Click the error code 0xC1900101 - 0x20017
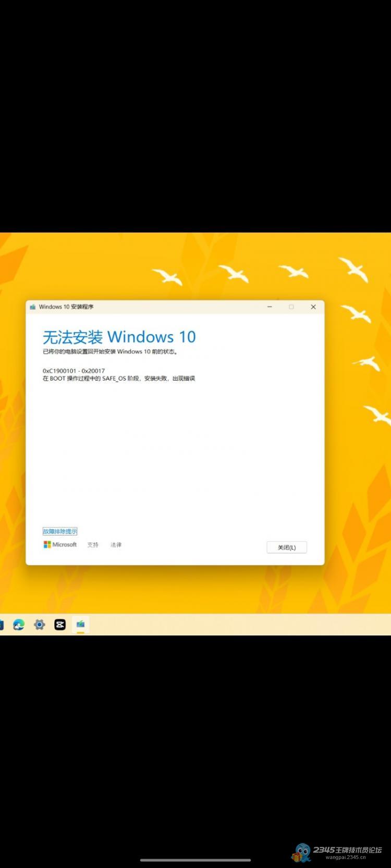 pos(74,371)
